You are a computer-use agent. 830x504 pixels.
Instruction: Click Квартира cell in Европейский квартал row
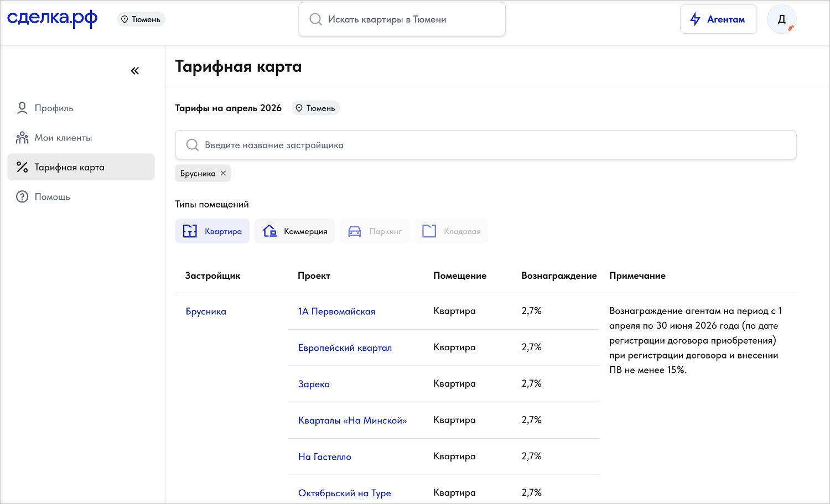(x=454, y=347)
